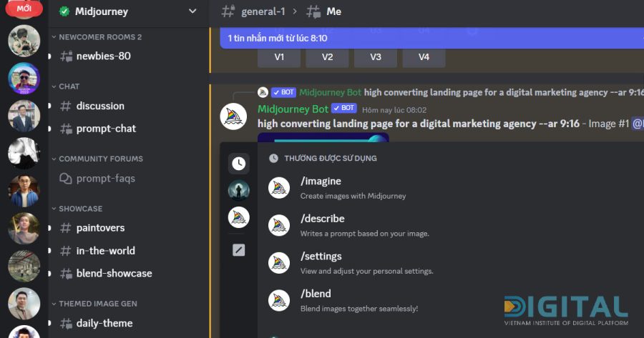Open server with soldier avatar in sidebar
Screen dimensions: 644x338
point(24,41)
